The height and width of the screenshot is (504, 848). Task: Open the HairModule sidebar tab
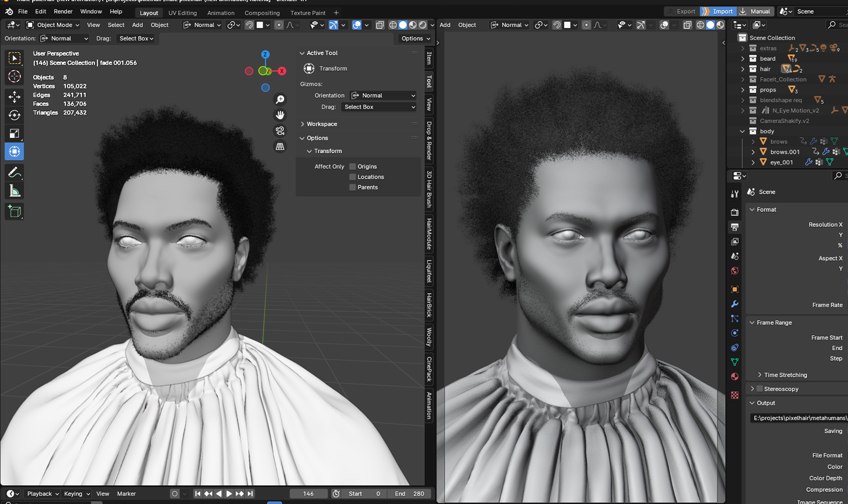pyautogui.click(x=429, y=234)
